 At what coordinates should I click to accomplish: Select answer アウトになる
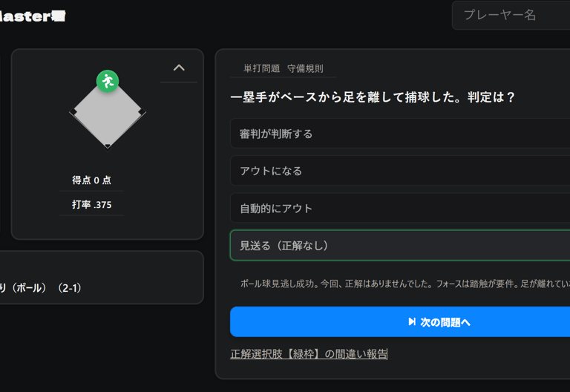click(401, 171)
